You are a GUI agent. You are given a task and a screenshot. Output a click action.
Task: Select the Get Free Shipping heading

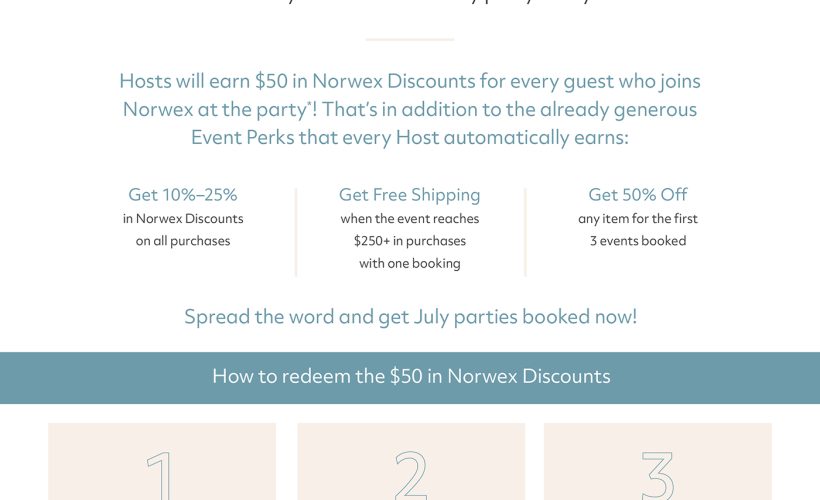pyautogui.click(x=409, y=195)
